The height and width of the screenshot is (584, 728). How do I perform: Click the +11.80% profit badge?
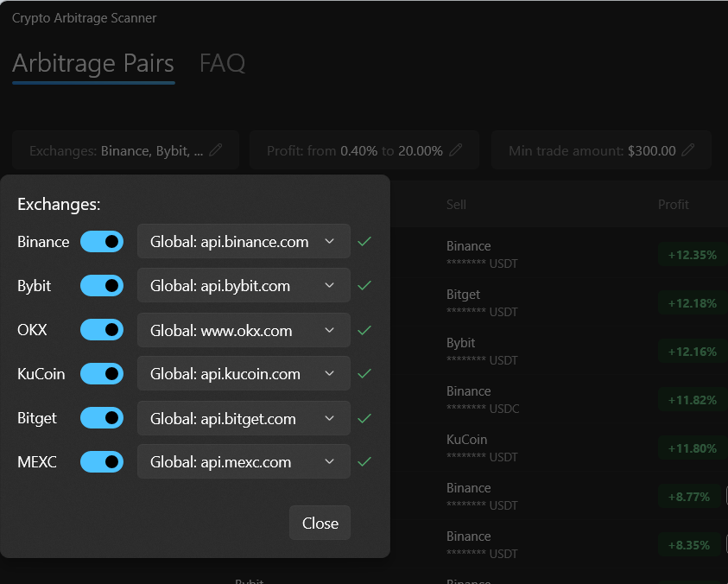click(x=693, y=448)
